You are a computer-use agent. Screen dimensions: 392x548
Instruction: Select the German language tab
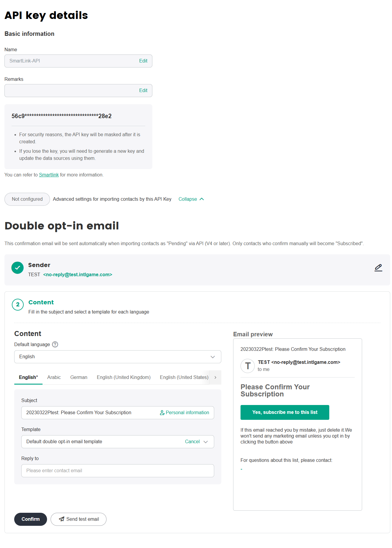point(79,377)
